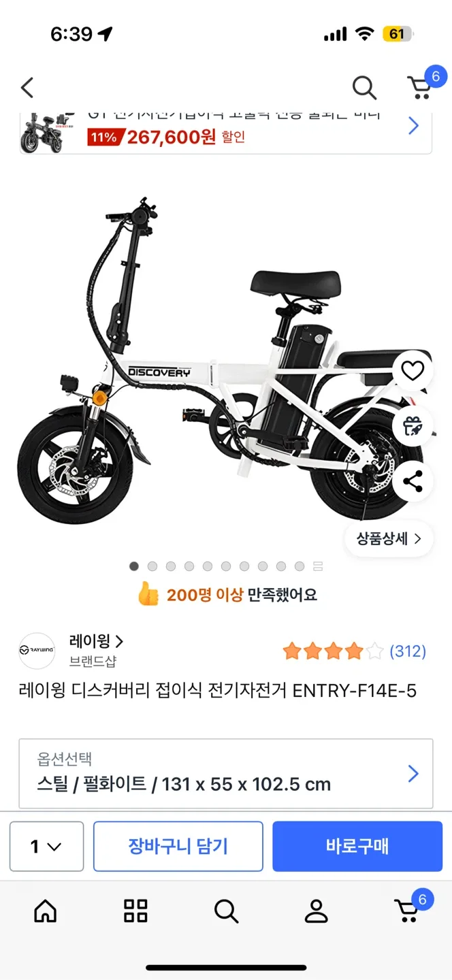
Task: Click the 바로구매 button
Action: click(x=357, y=847)
